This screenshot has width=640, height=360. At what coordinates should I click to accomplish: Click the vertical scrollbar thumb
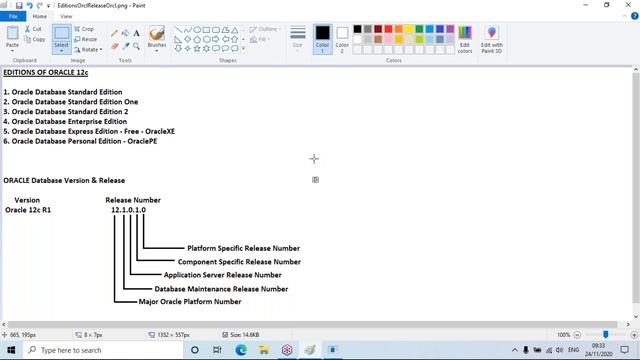(636, 188)
